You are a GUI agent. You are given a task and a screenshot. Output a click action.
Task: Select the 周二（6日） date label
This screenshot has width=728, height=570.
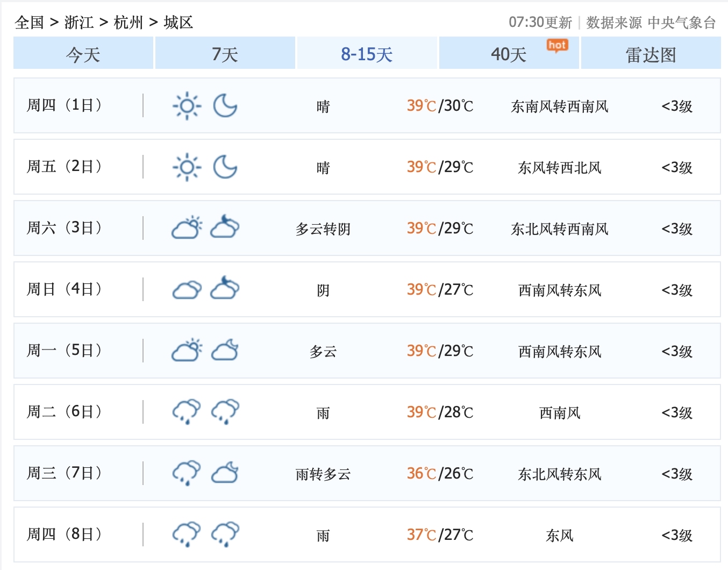(64, 412)
